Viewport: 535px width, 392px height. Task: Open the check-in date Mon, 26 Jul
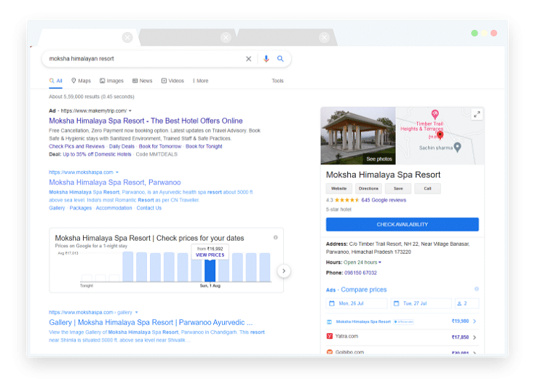click(357, 303)
